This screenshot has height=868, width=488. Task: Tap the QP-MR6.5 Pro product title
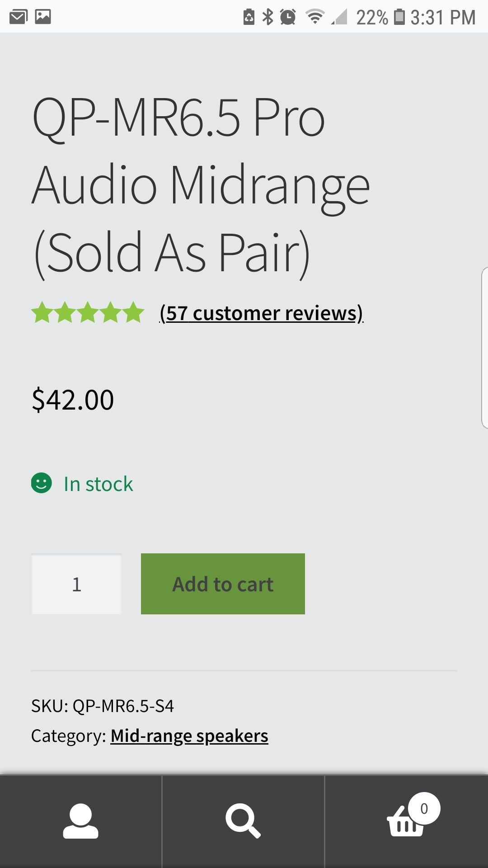(201, 184)
